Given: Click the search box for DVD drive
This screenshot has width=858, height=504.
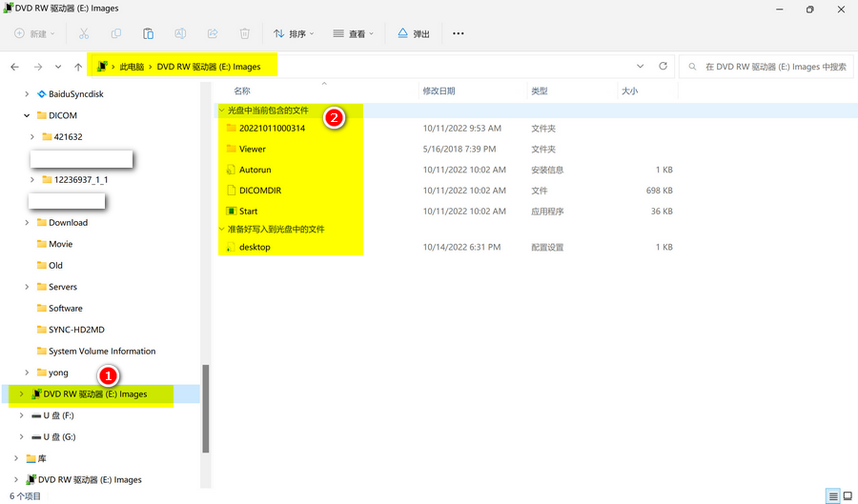Looking at the screenshot, I should [766, 67].
